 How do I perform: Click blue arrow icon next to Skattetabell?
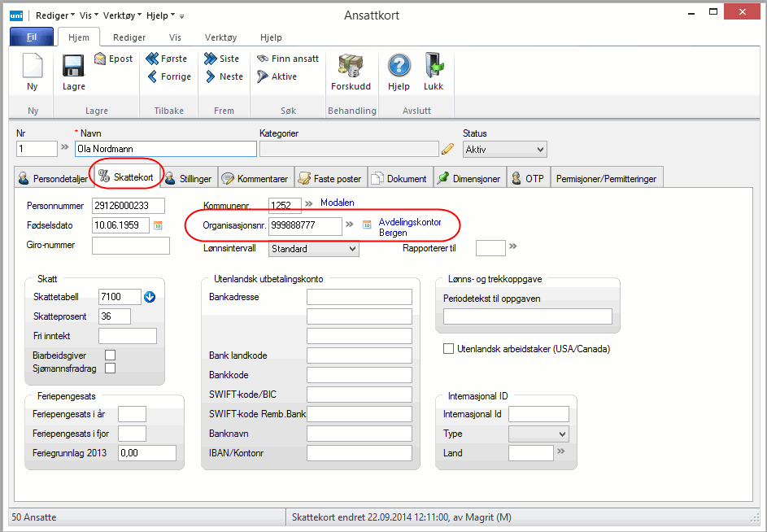pyautogui.click(x=150, y=297)
